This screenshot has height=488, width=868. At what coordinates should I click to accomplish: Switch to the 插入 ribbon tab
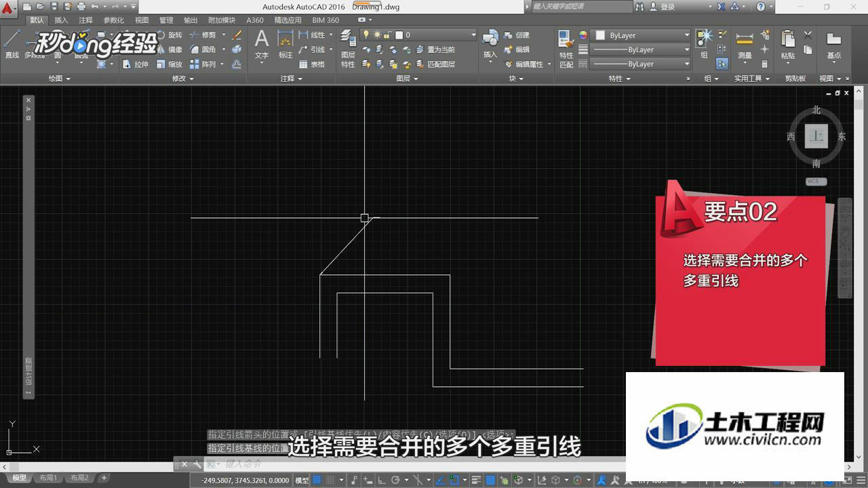coord(61,20)
